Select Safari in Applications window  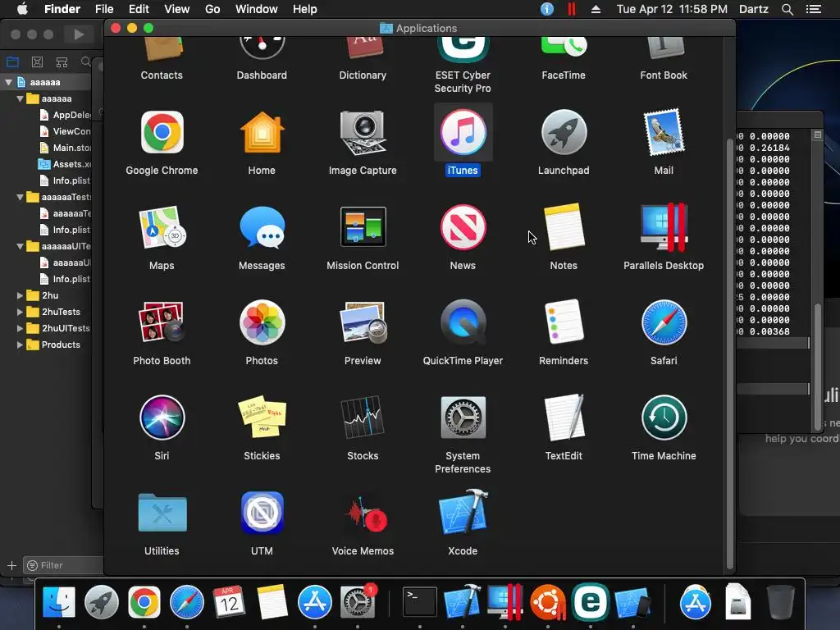pos(664,322)
